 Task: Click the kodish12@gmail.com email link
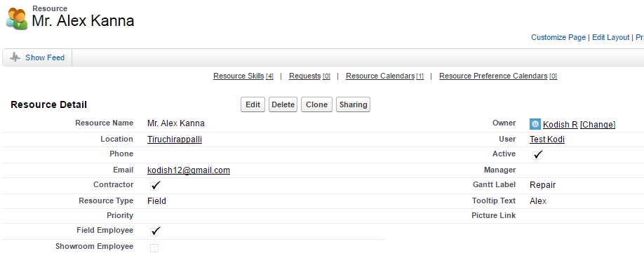[x=189, y=170]
